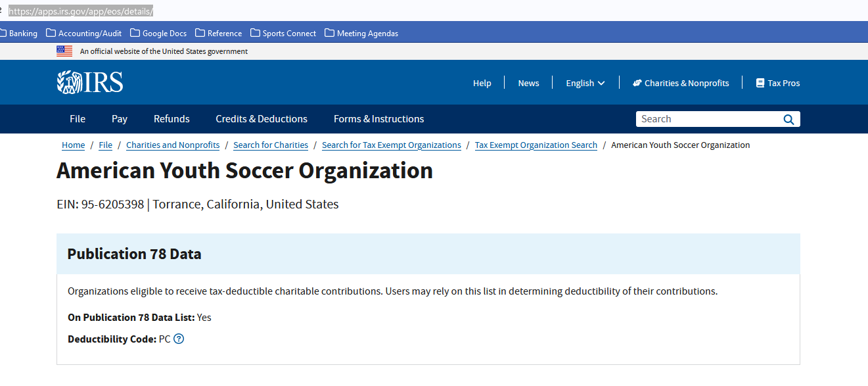868x386 pixels.
Task: Open the Meeting Agendas bookmarks folder
Action: [361, 34]
